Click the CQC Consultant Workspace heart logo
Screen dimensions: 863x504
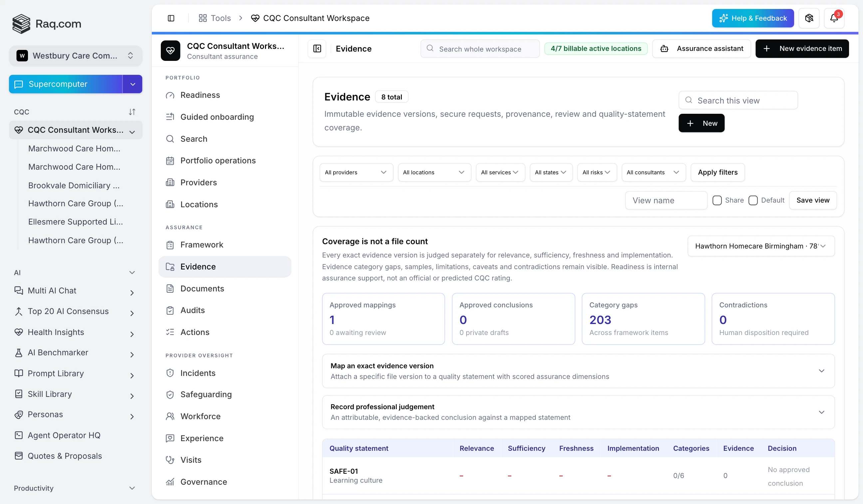click(x=170, y=51)
